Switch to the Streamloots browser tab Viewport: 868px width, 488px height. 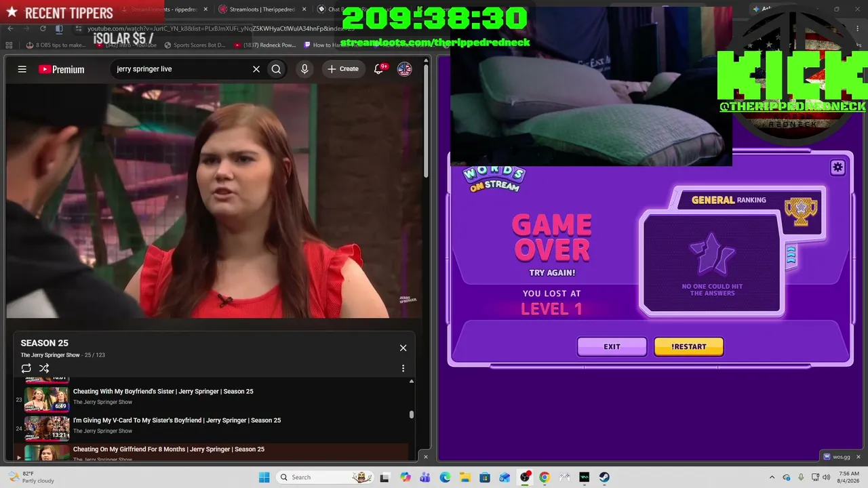coord(261,9)
